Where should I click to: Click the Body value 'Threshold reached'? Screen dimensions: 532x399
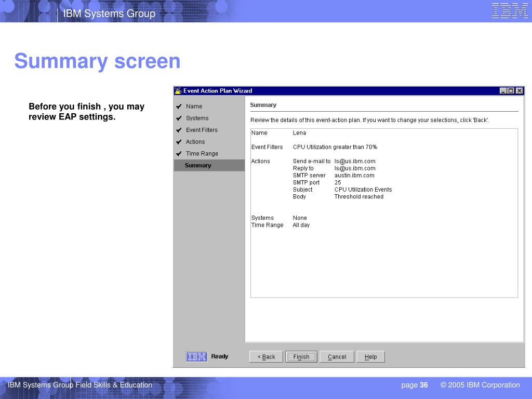[x=359, y=197]
